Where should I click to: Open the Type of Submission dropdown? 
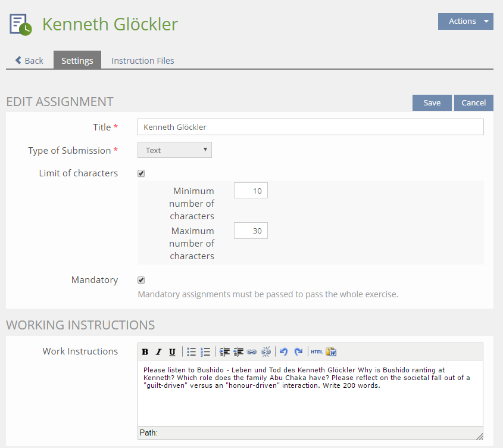174,150
